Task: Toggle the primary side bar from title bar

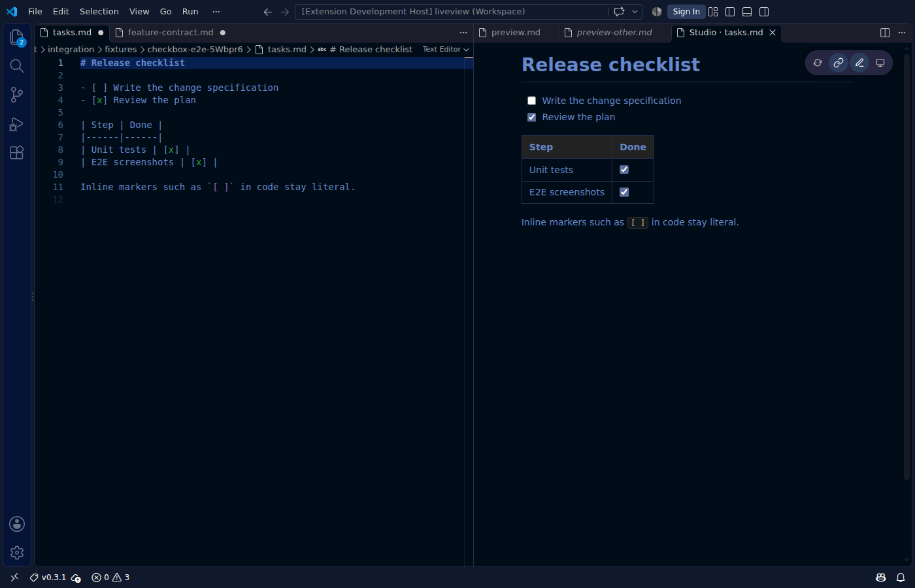Action: (x=730, y=12)
